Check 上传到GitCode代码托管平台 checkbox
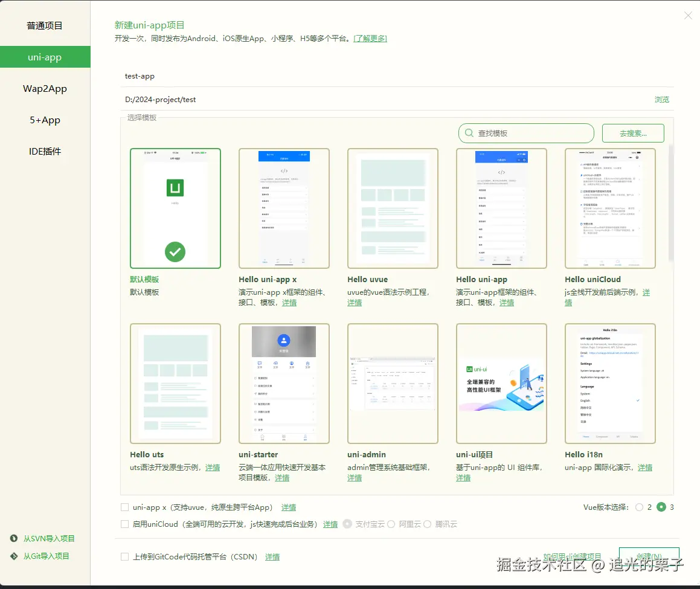This screenshot has height=589, width=700. pos(125,557)
